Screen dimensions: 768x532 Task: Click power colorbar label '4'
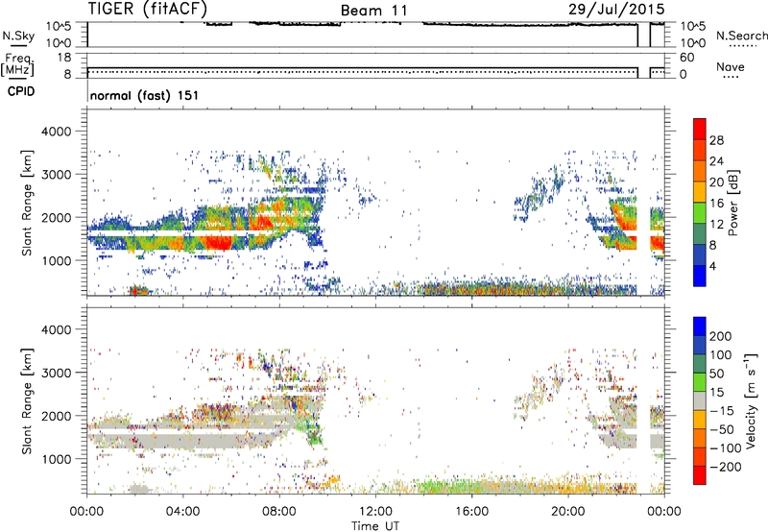click(712, 267)
